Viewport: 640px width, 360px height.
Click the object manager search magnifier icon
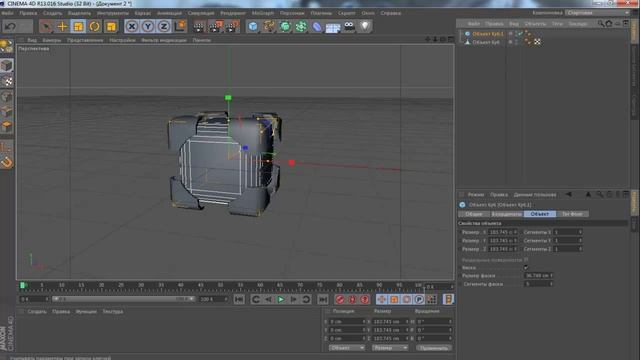(601, 24)
